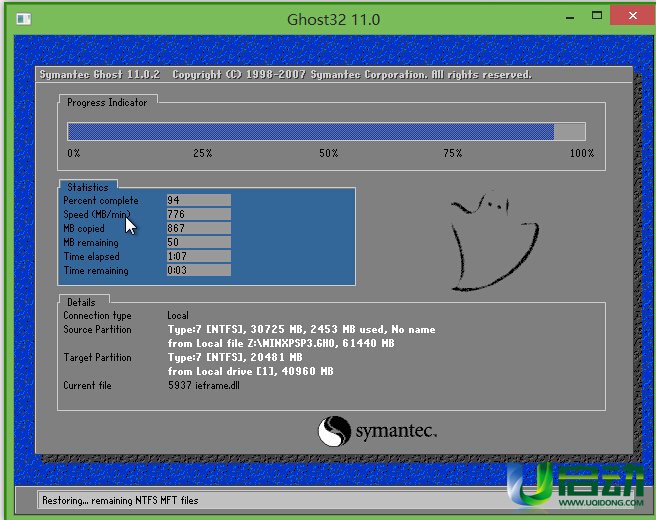Click the Symantec Ghost 11.0.2 copyright header
656x520 pixels.
pos(285,75)
